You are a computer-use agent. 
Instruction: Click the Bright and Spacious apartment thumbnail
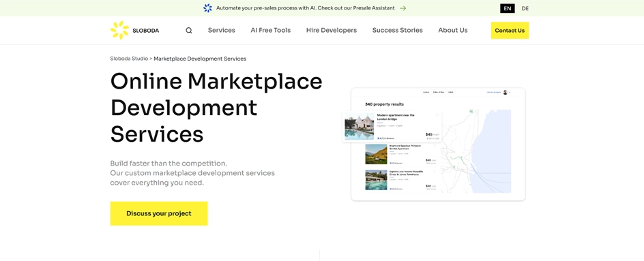(376, 154)
